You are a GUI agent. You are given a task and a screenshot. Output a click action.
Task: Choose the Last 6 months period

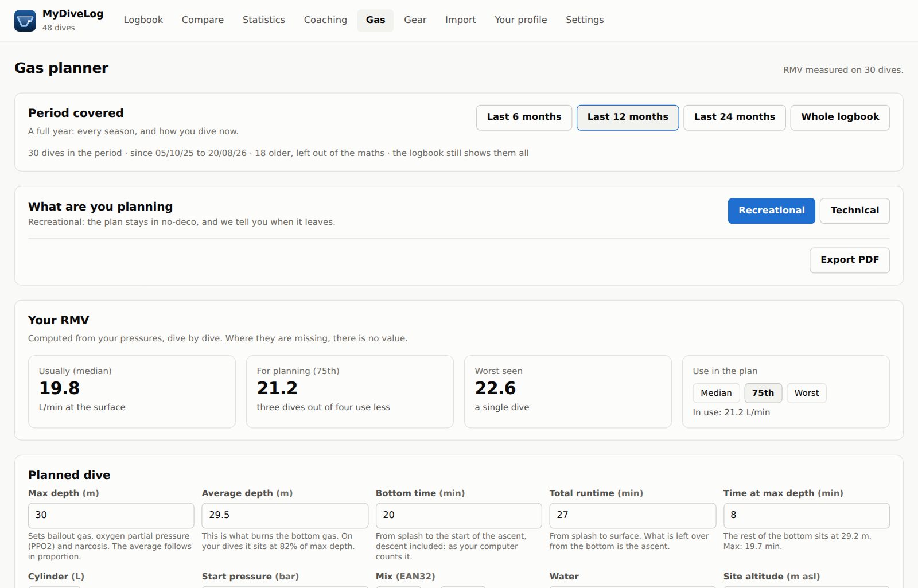(524, 117)
